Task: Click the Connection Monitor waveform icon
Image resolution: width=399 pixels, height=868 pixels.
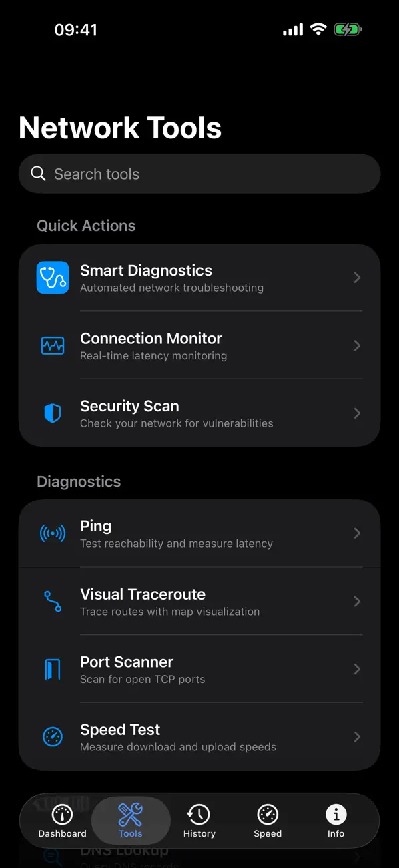Action: pos(52,345)
